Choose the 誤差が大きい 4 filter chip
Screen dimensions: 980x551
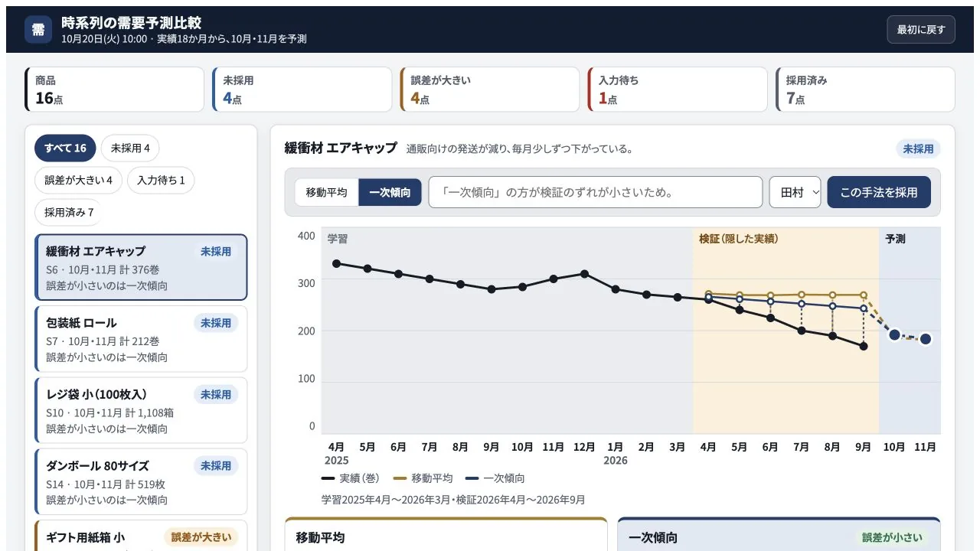tap(78, 181)
